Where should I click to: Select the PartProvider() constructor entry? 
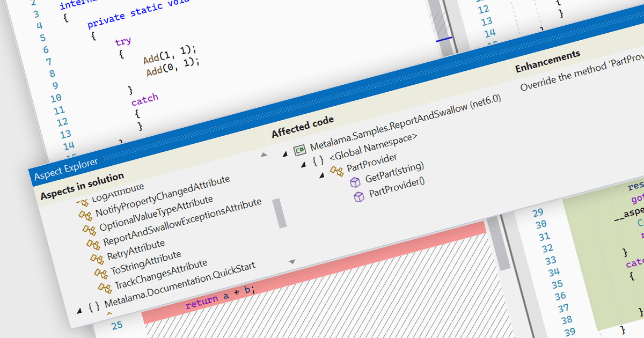[397, 188]
